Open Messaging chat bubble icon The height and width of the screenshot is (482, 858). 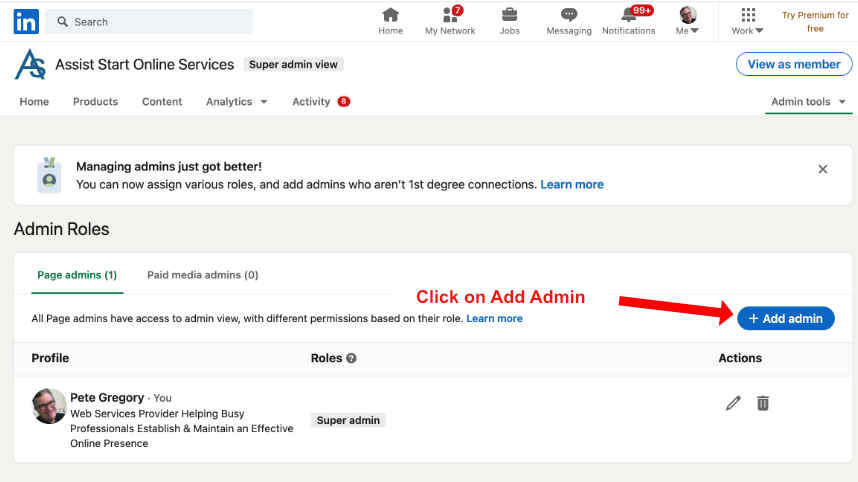point(569,15)
